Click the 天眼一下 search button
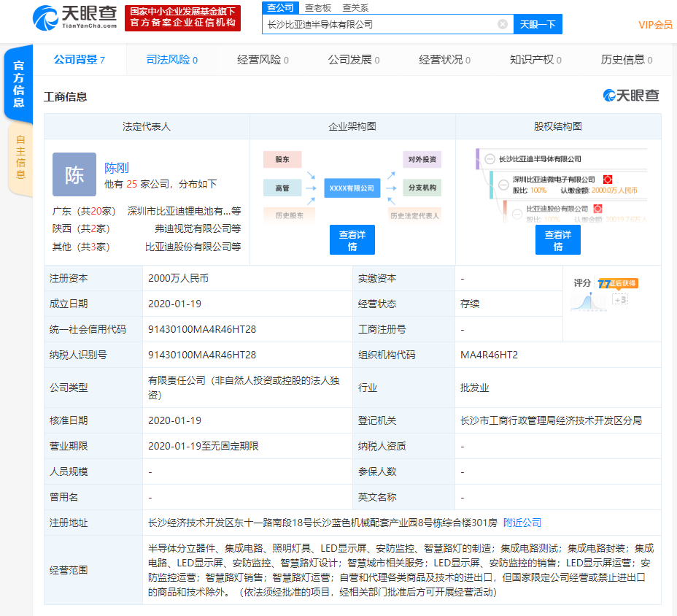 (538, 24)
